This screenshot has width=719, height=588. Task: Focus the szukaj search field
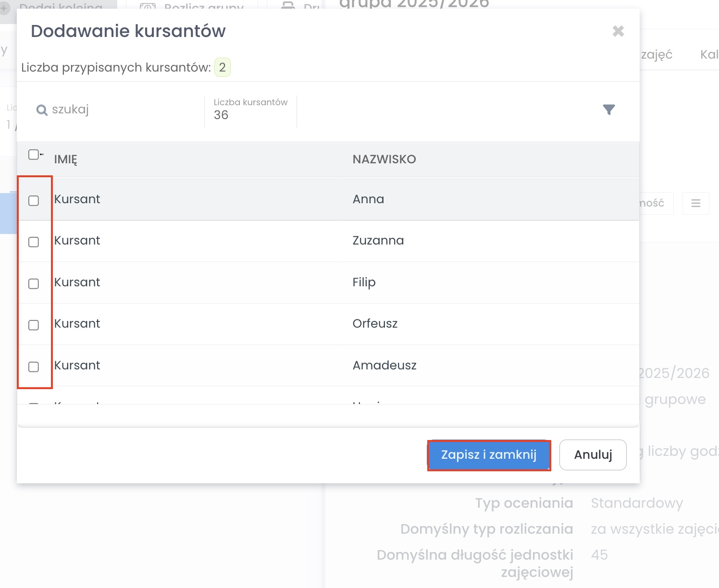[x=120, y=110]
